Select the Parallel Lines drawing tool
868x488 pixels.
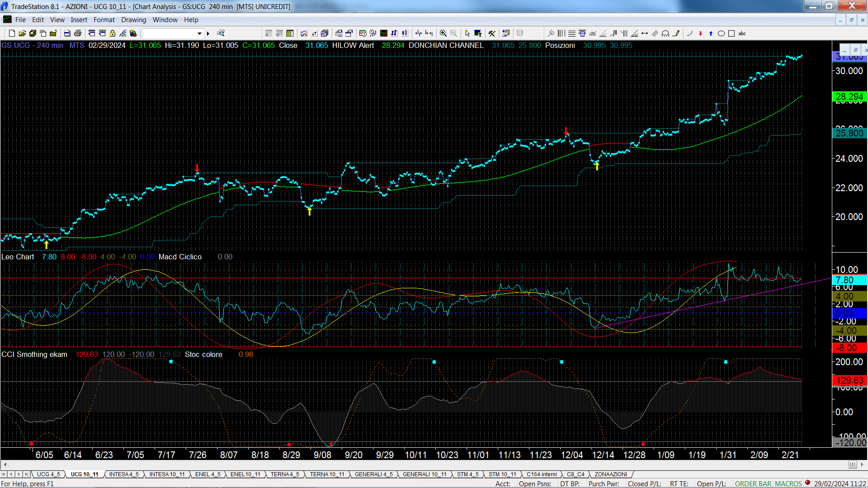655,33
